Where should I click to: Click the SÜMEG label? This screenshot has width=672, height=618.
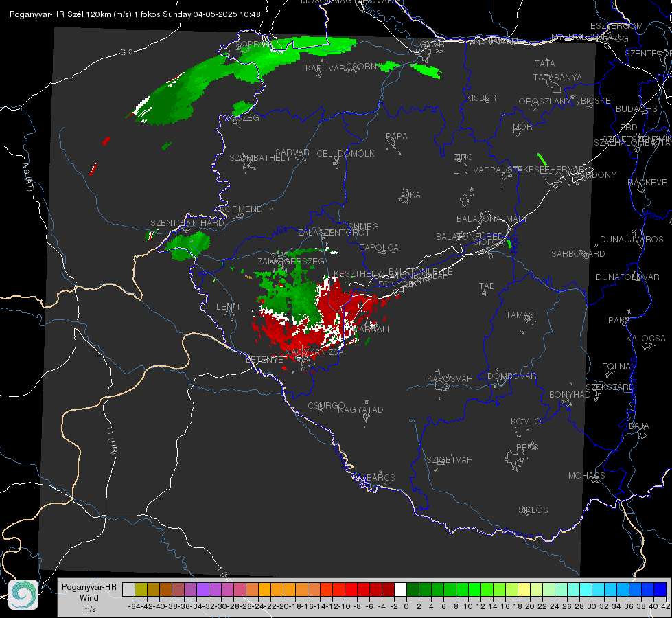tap(363, 227)
